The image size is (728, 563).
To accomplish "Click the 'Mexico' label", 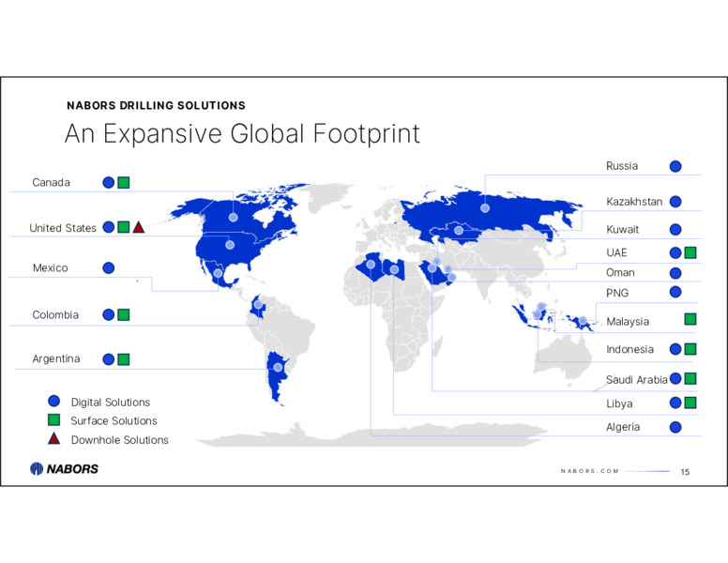I will [x=50, y=268].
